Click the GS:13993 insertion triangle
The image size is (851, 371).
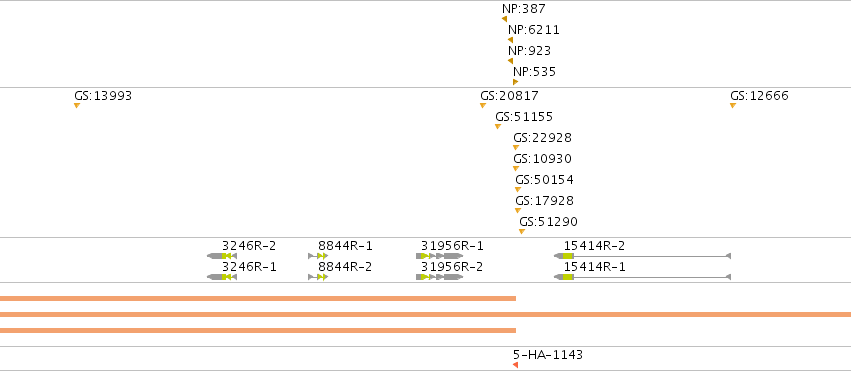pyautogui.click(x=77, y=105)
